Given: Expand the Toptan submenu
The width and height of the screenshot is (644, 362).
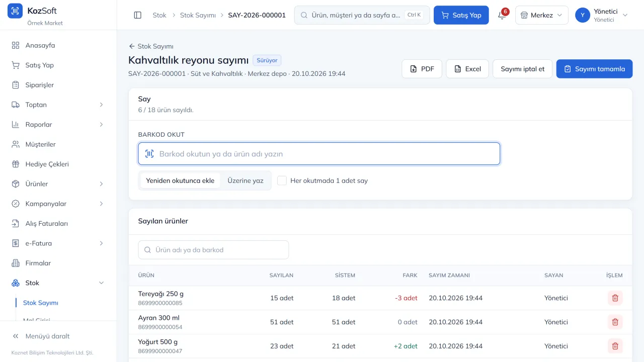Looking at the screenshot, I should 58,105.
